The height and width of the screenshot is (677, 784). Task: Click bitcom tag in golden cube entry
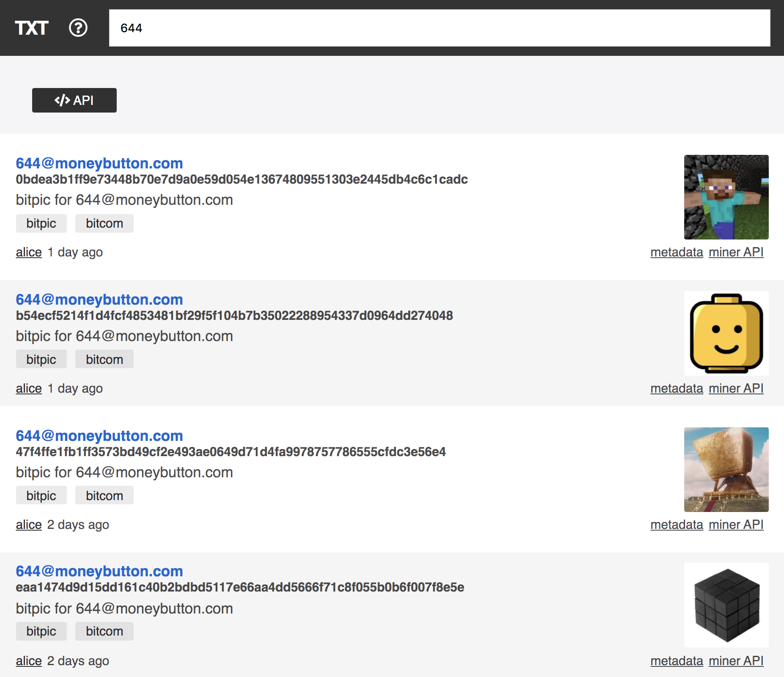point(104,495)
